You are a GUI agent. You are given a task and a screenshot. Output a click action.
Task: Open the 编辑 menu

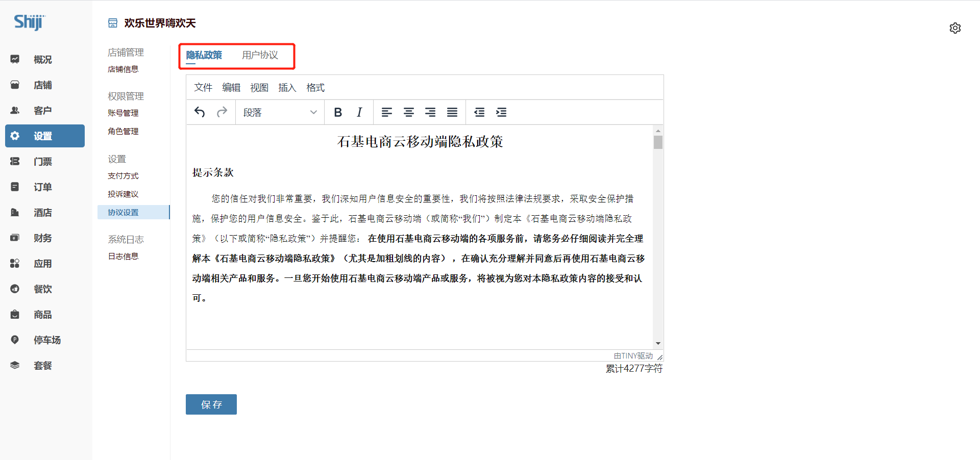[x=231, y=88]
